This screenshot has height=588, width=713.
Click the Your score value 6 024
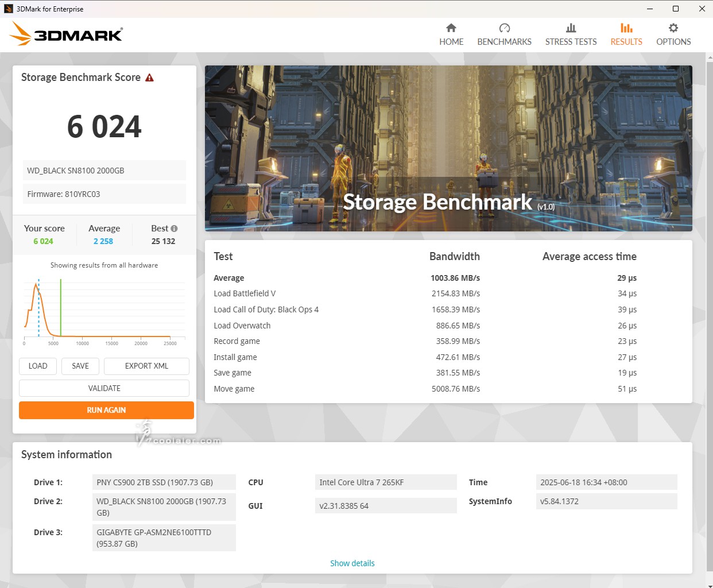(x=43, y=241)
